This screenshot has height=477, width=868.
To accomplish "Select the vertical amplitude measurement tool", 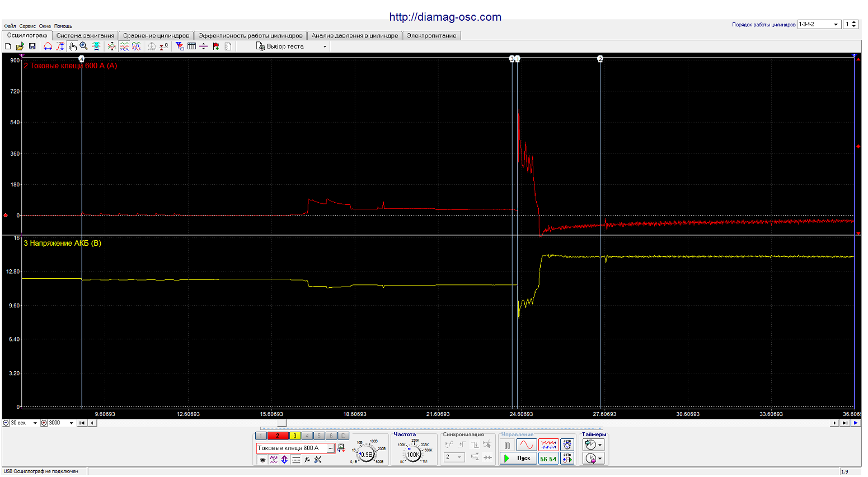I will click(60, 46).
